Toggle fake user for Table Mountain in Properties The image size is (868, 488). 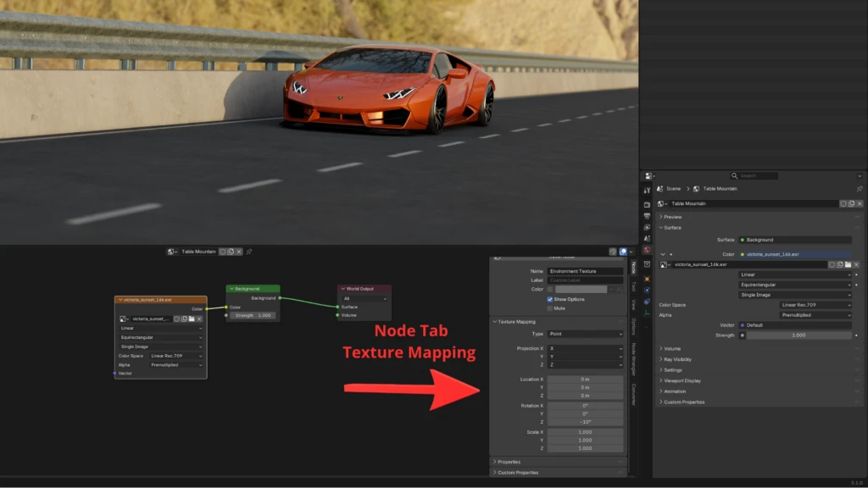(x=843, y=203)
